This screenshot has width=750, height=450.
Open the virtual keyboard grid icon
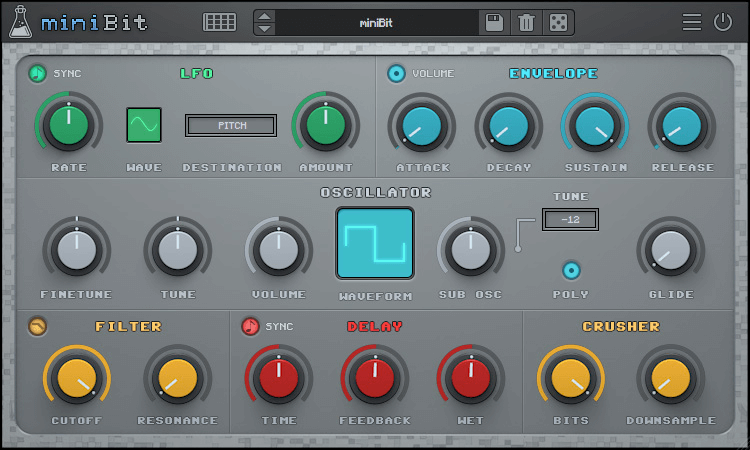tap(219, 22)
